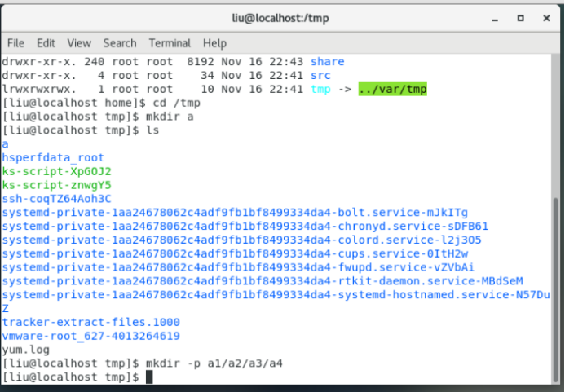Click the systemd-private cups.service-0ItH2w entry
Screen dimensions: 565x392
pyautogui.click(x=235, y=253)
